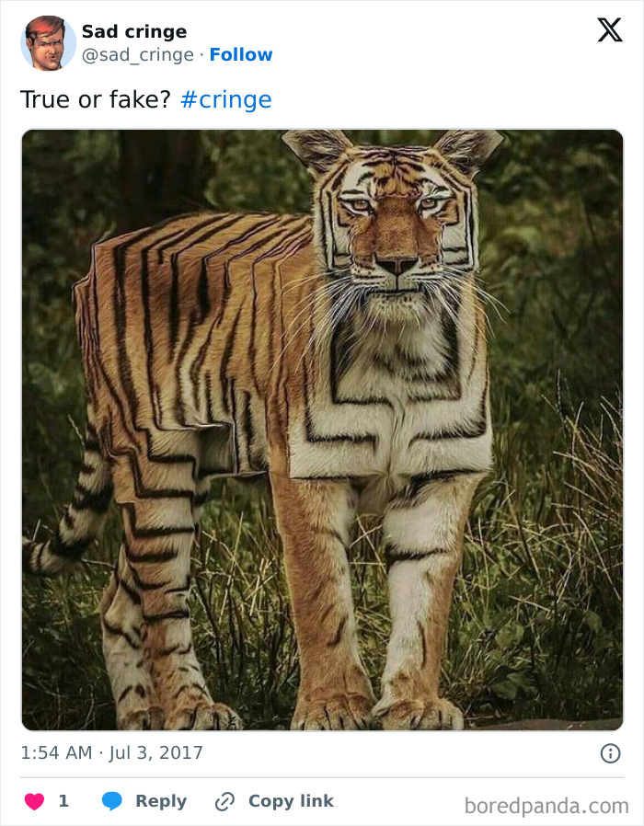Open the square tiger photo
Viewport: 644px width, 826px height.
[x=323, y=430]
